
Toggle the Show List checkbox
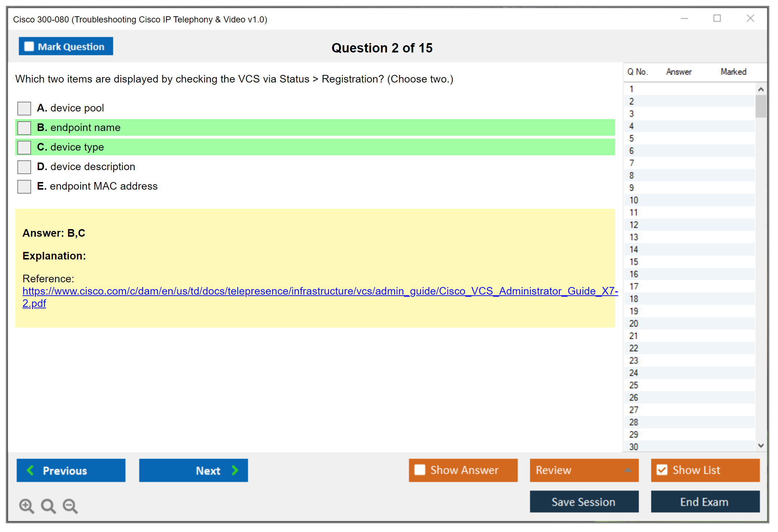point(662,470)
